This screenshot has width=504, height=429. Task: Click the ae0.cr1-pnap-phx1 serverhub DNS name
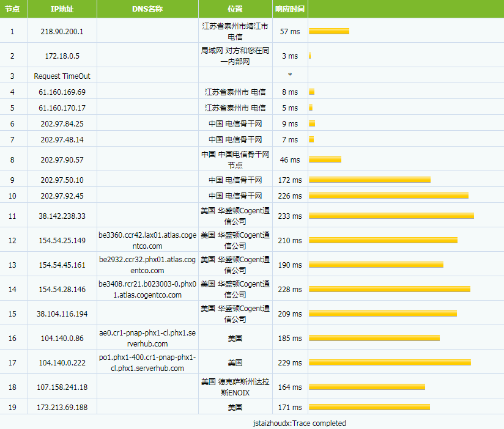(147, 338)
